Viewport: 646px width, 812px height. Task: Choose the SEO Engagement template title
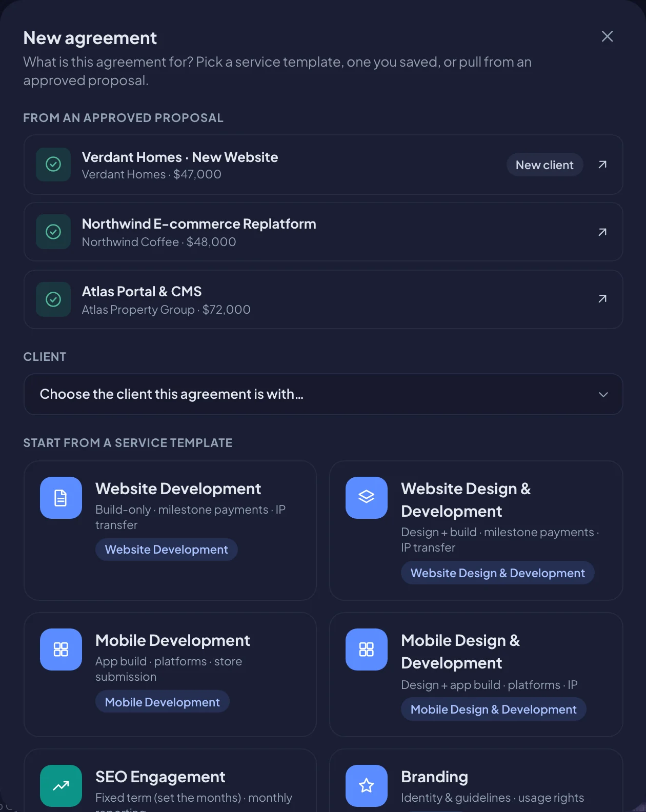coord(160,777)
